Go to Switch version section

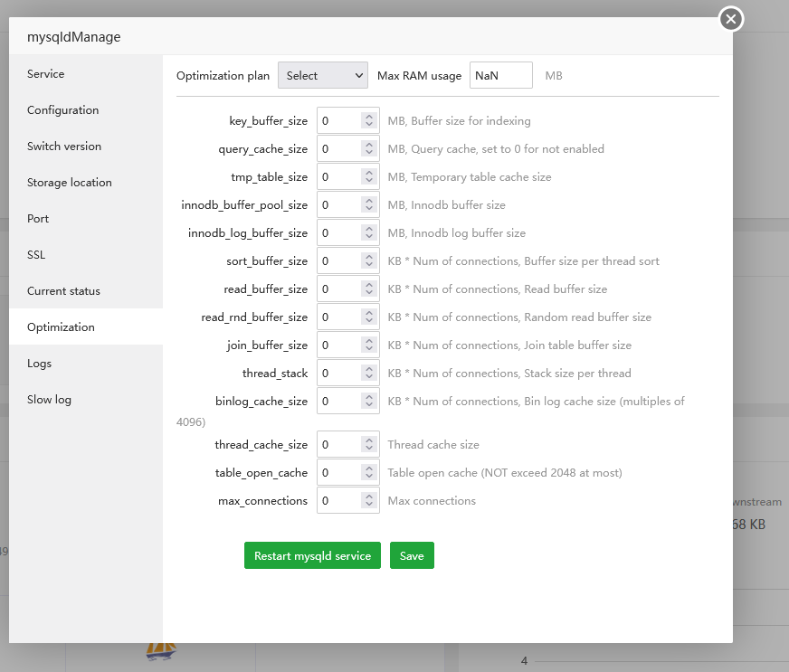pyautogui.click(x=64, y=147)
